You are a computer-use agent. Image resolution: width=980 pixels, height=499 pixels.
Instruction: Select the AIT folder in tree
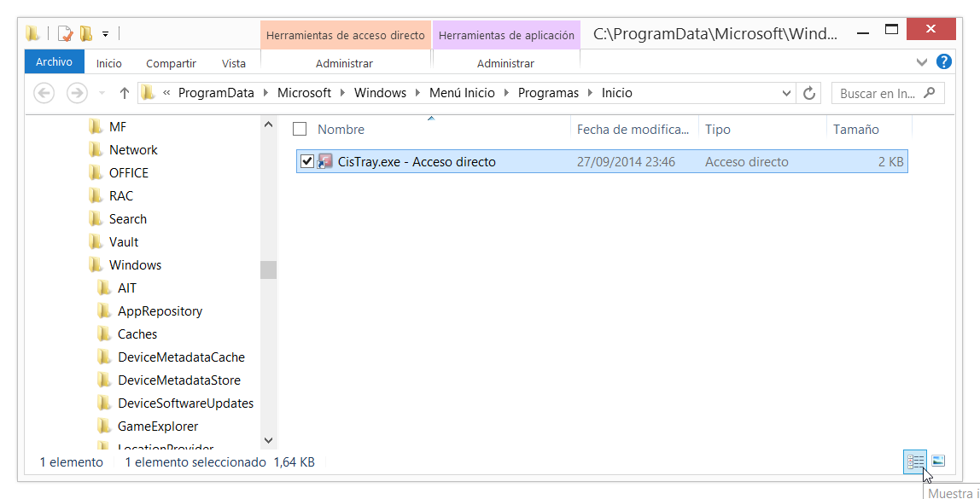tap(127, 288)
